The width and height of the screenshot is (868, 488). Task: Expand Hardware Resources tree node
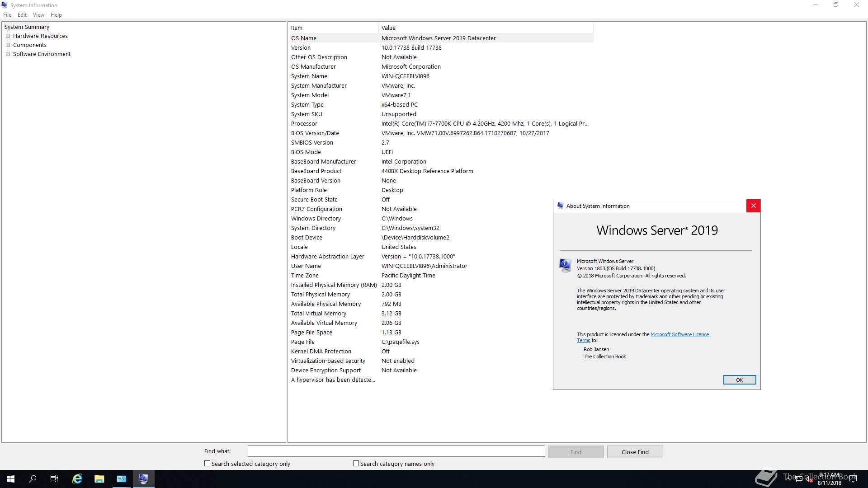click(x=8, y=36)
